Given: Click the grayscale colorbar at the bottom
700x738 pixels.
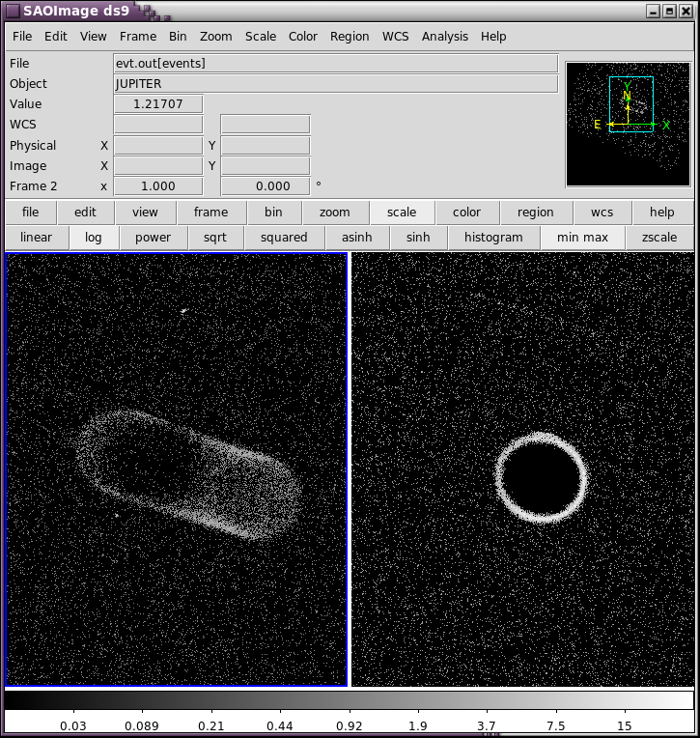Looking at the screenshot, I should 350,700.
